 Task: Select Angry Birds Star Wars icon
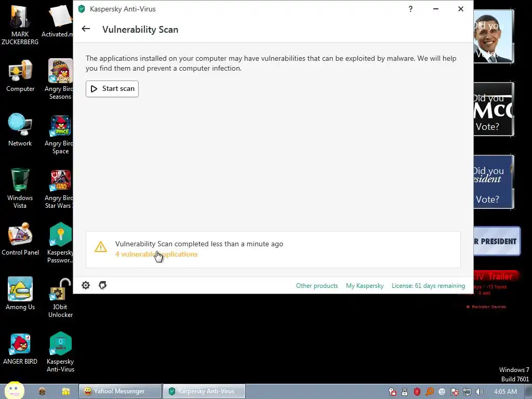point(59,189)
